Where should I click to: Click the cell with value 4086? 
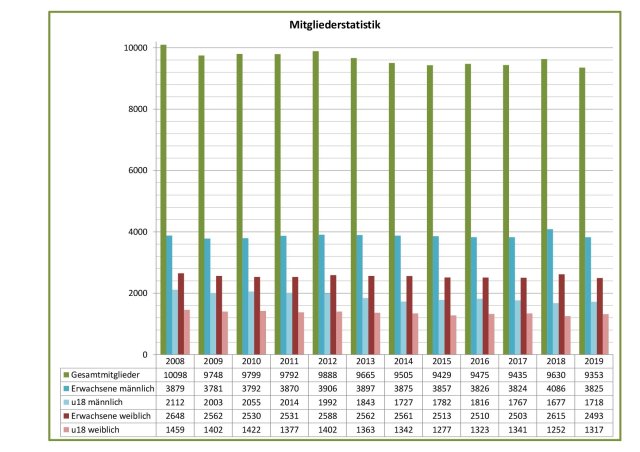coord(552,384)
